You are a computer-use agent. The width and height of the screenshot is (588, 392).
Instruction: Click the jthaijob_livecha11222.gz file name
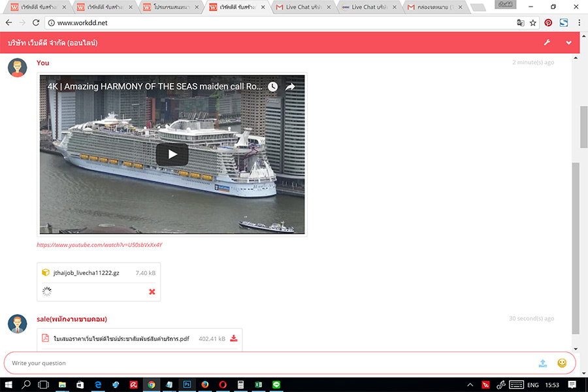[86, 272]
